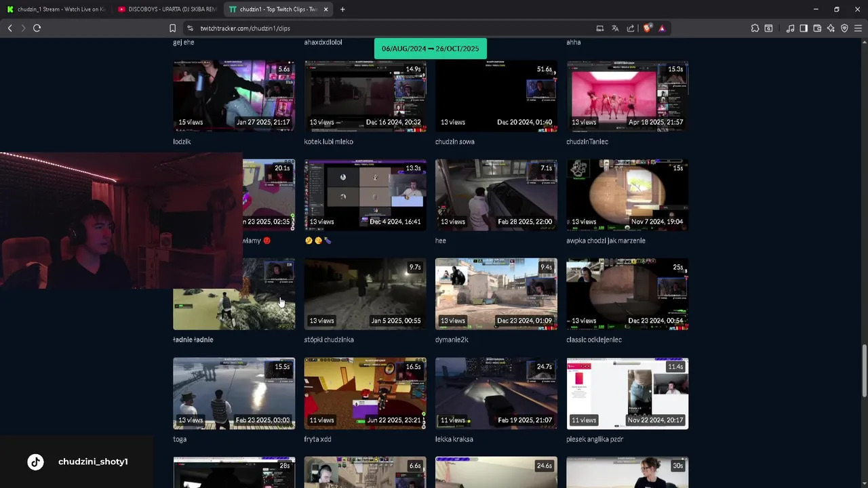Viewport: 868px width, 488px height.
Task: Open the Brave Wallet icon
Action: (817, 28)
